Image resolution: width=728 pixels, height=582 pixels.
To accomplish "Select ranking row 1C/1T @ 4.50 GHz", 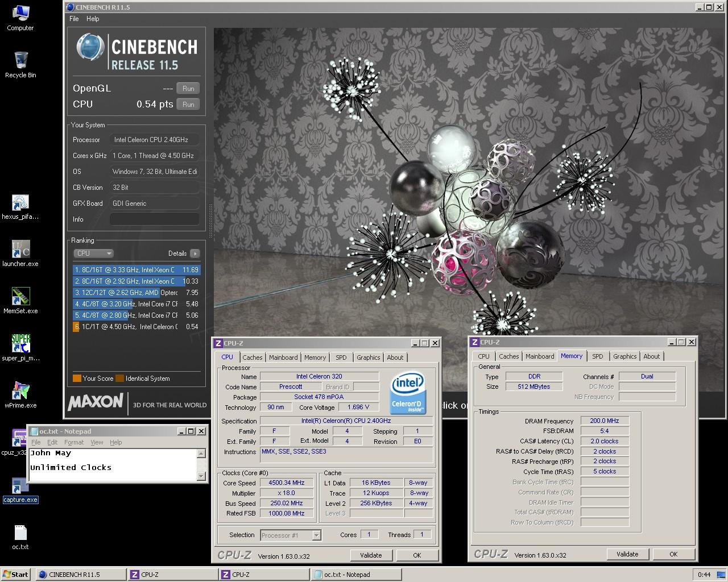I will coord(136,327).
